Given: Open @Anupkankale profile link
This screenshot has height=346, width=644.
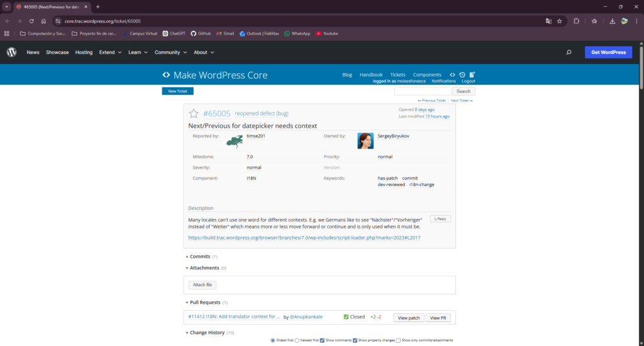Looking at the screenshot, I should (306, 317).
